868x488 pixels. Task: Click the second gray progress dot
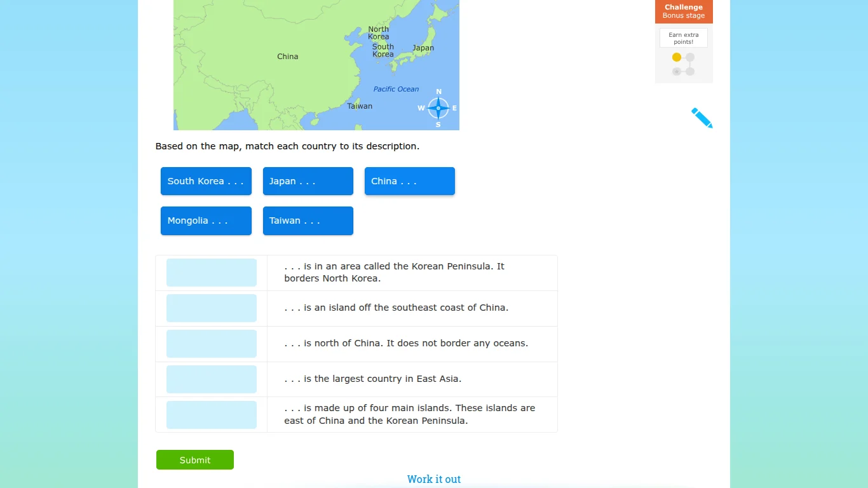pos(677,71)
